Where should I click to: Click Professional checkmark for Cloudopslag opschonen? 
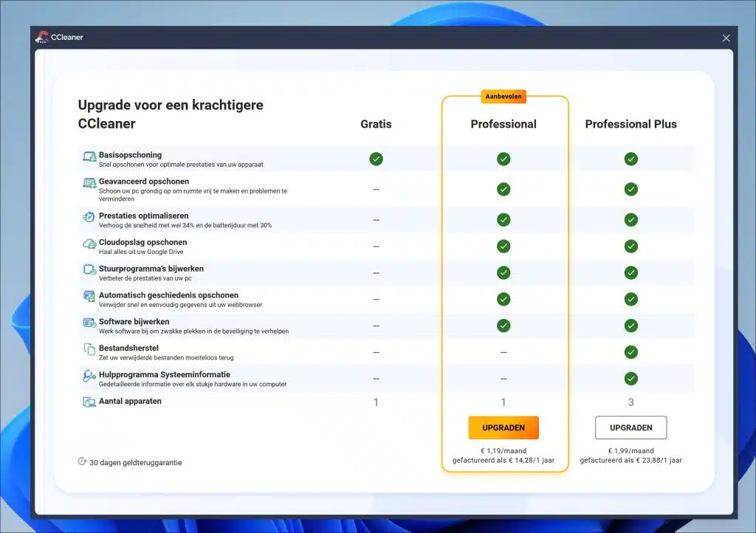click(x=504, y=247)
